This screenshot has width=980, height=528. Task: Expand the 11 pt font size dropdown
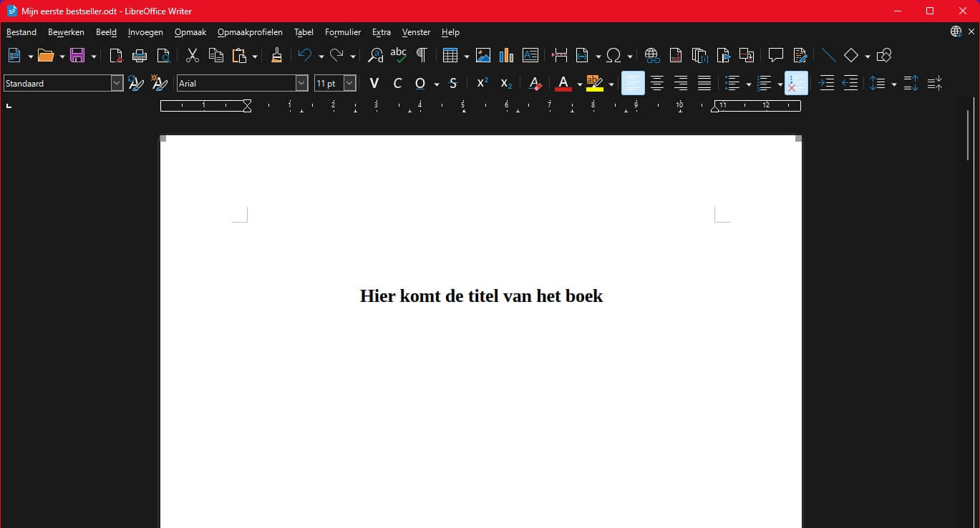pos(350,84)
